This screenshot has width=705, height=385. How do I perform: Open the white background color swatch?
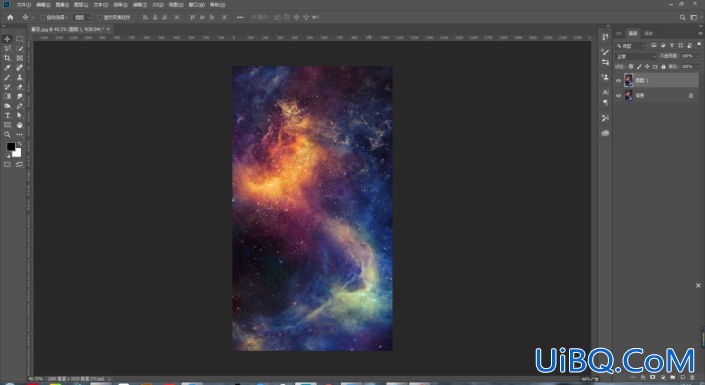(18, 153)
